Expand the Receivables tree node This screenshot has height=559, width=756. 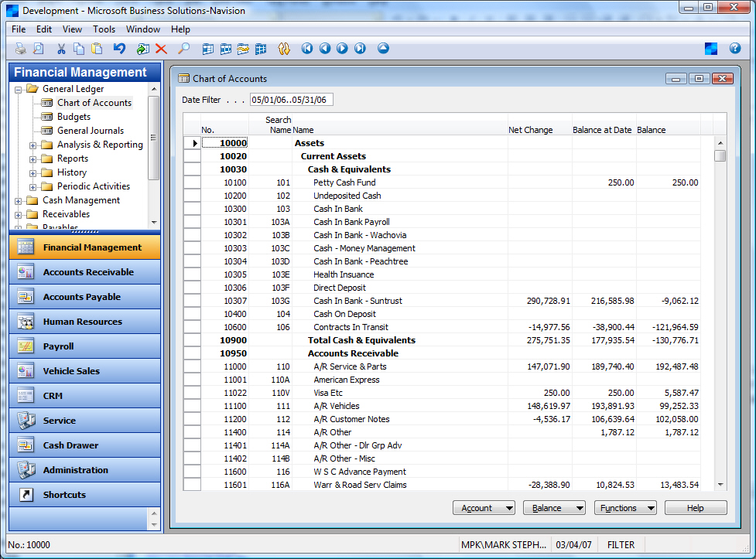[x=19, y=215]
